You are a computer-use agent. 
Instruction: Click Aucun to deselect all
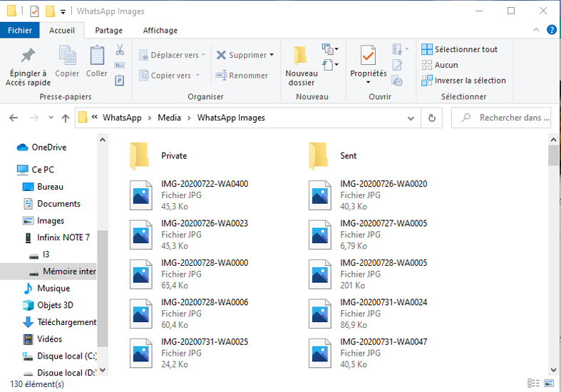tap(440, 65)
